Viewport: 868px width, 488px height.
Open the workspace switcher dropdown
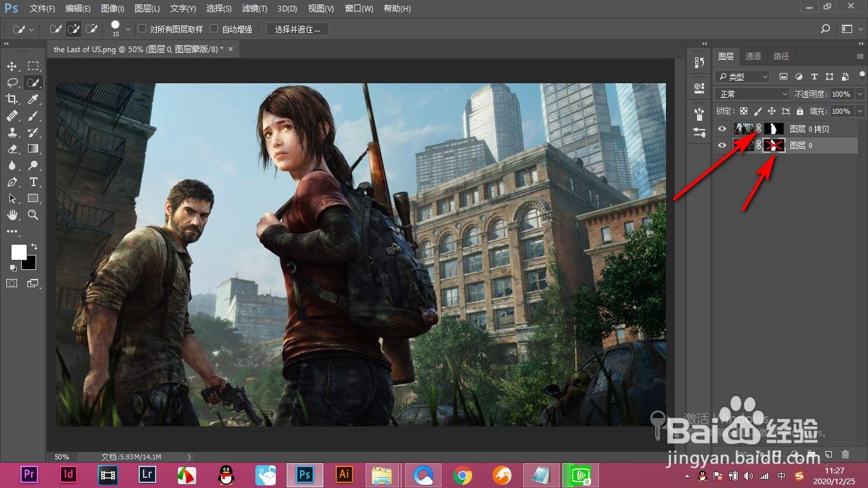pyautogui.click(x=851, y=29)
